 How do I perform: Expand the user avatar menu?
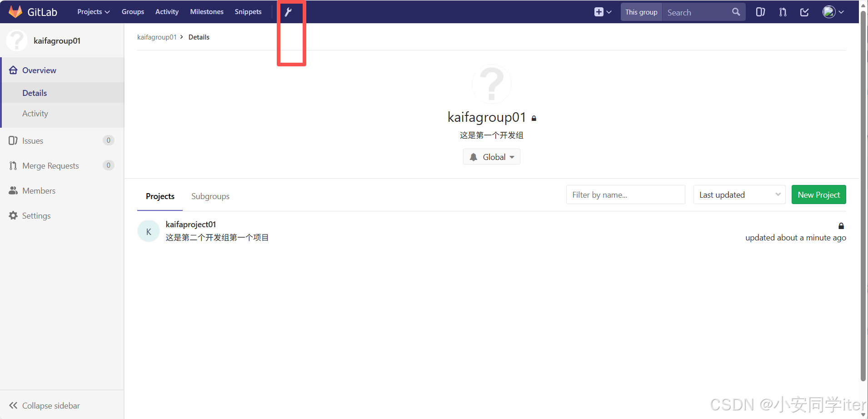click(833, 12)
